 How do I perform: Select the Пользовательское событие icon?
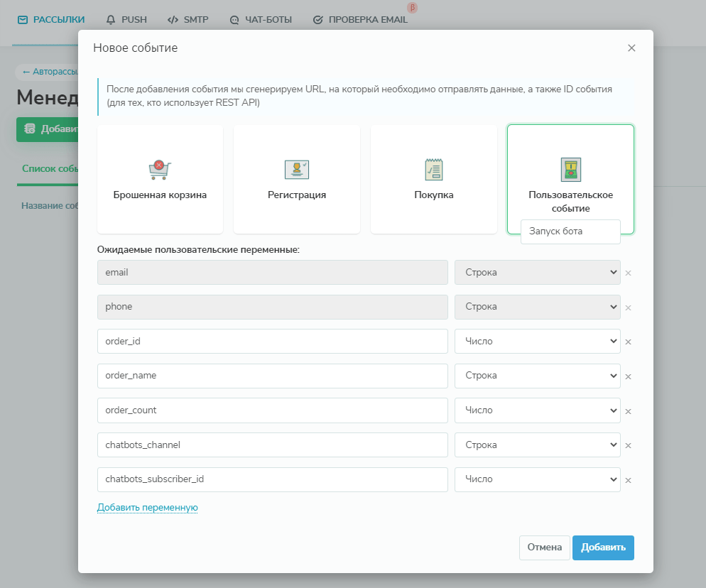(x=570, y=169)
